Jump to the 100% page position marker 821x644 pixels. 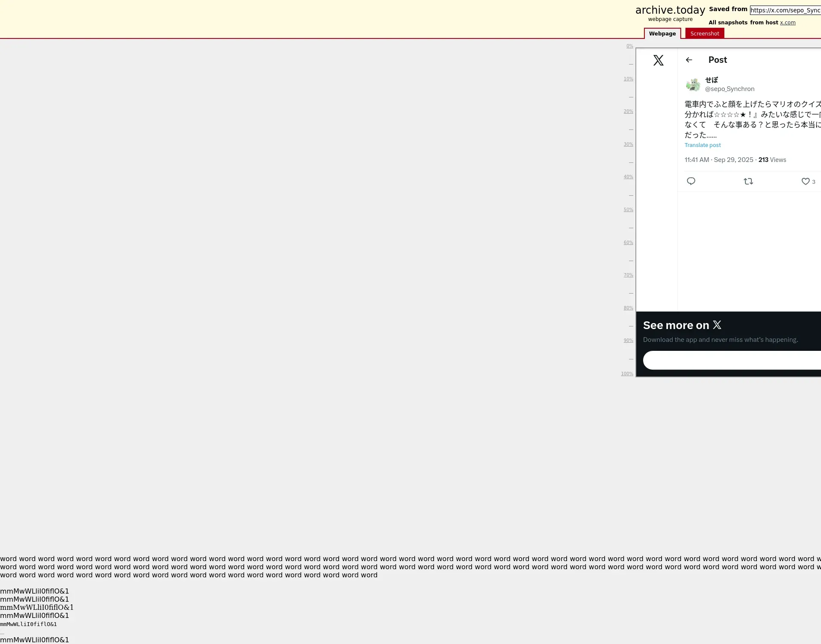click(627, 374)
